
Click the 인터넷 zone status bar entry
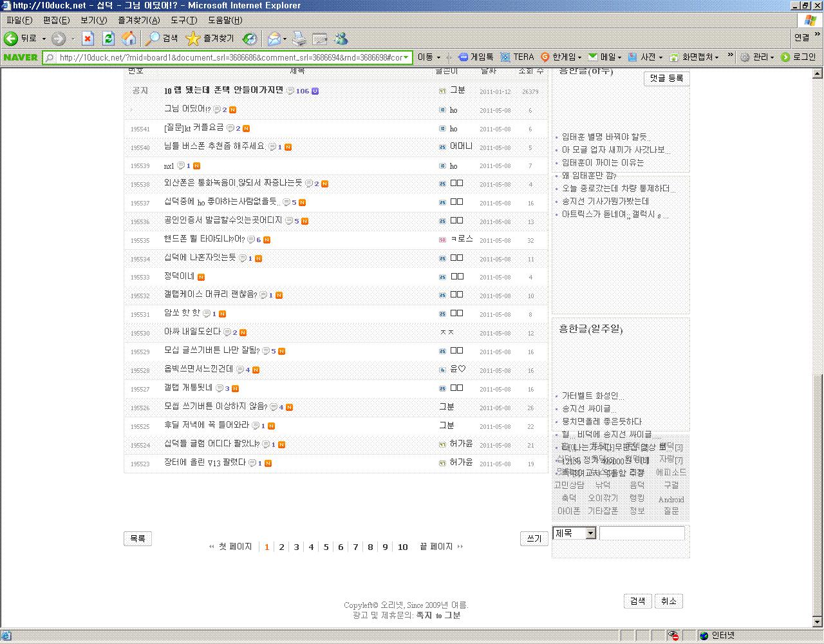(x=718, y=636)
